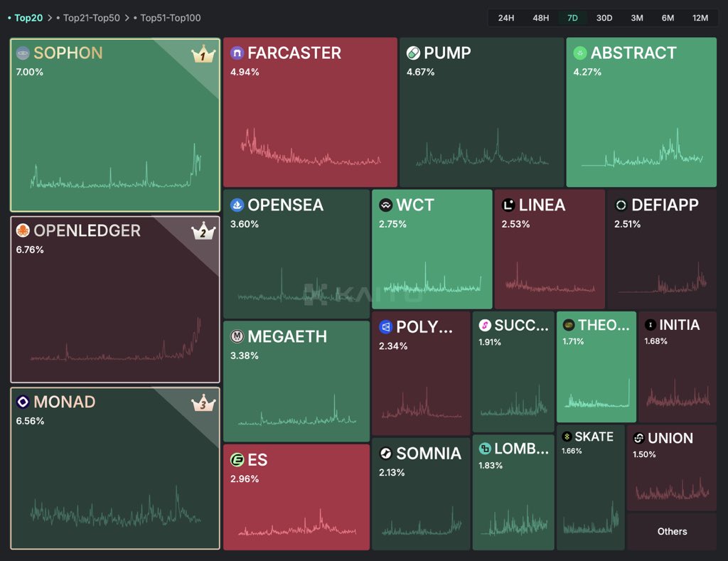Switch to Top21-Top50 view
The height and width of the screenshot is (561, 728).
click(x=92, y=18)
